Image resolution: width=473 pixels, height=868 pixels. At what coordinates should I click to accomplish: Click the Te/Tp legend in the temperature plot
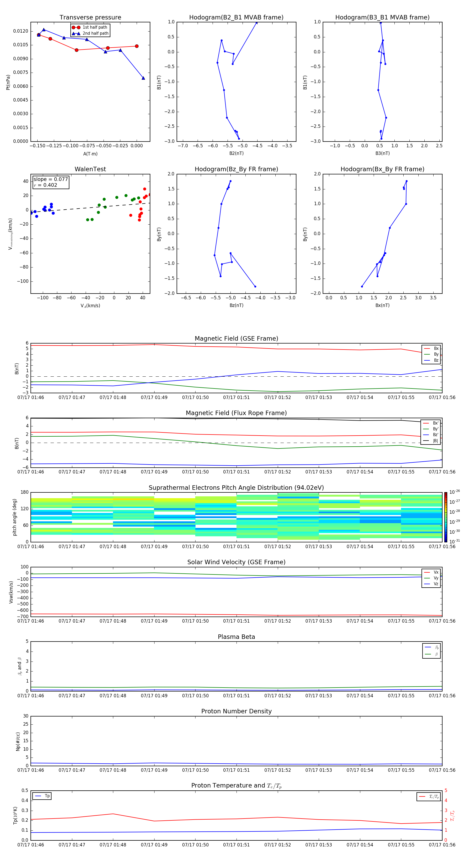click(x=428, y=796)
